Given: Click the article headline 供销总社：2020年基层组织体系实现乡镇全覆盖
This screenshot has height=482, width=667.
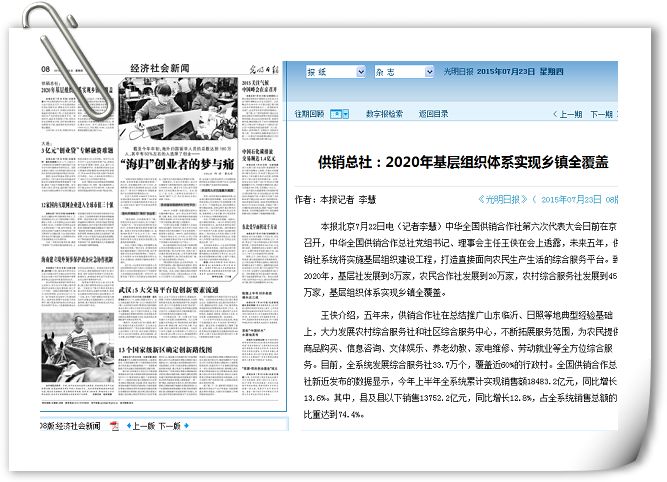Looking at the screenshot, I should (463, 162).
